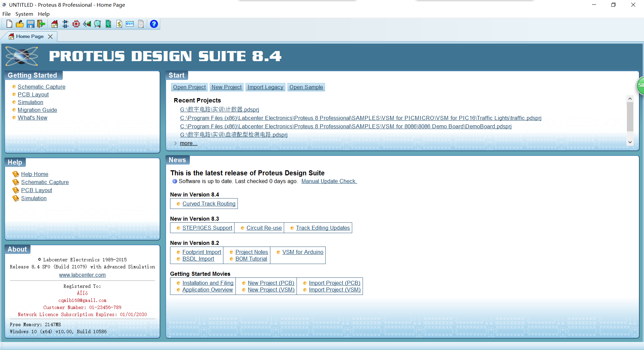The width and height of the screenshot is (644, 350).
Task: Open the What's New link
Action: [33, 118]
